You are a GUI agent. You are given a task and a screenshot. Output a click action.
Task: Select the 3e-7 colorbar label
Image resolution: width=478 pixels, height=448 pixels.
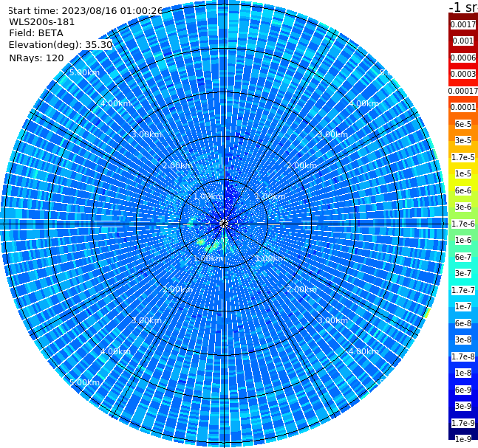click(x=463, y=273)
